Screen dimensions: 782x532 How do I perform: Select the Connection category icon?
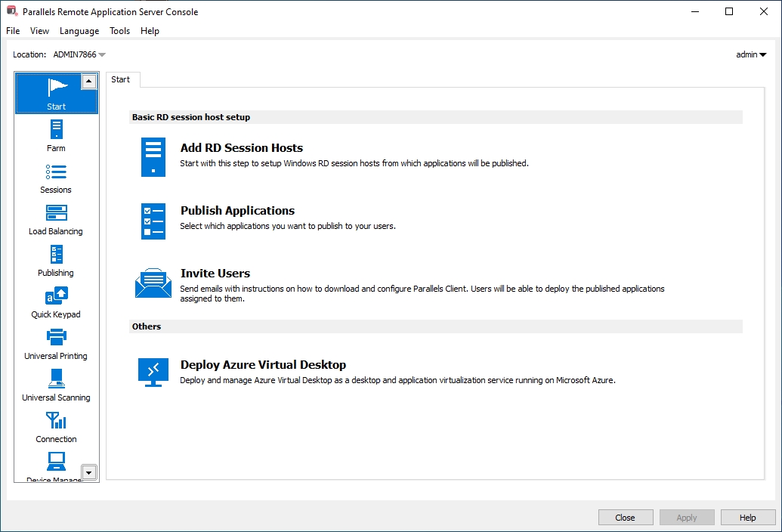[56, 426]
